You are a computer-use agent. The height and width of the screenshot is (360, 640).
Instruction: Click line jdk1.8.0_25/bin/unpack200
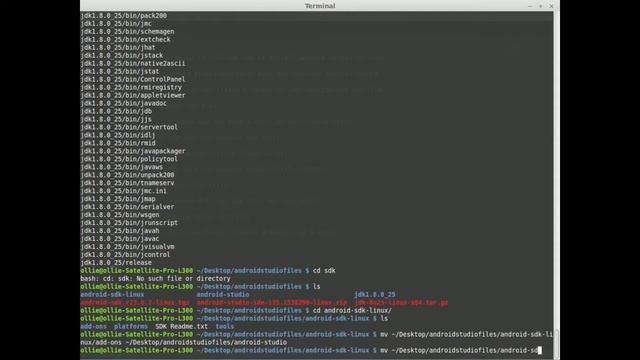pyautogui.click(x=127, y=175)
